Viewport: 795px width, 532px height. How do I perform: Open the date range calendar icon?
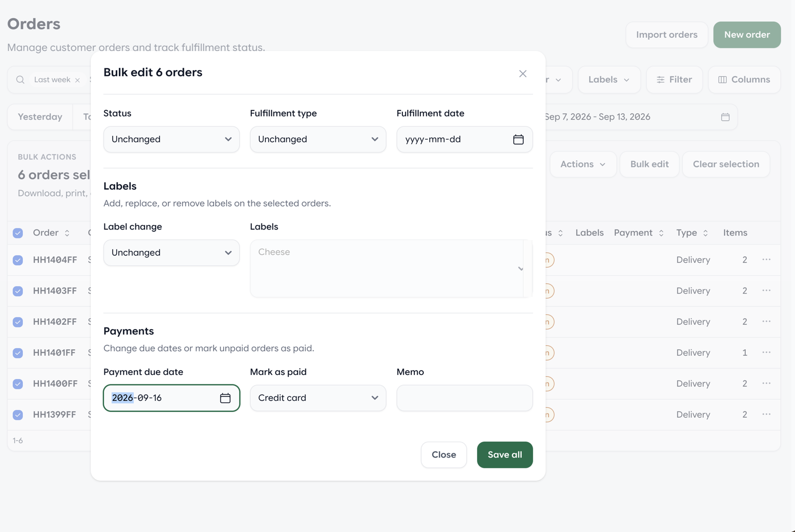click(725, 117)
